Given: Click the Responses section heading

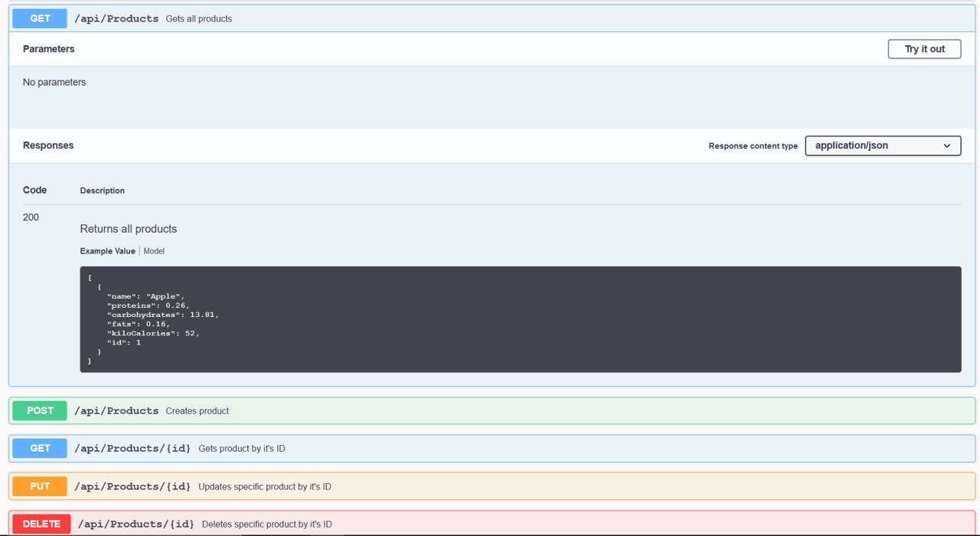Looking at the screenshot, I should (48, 145).
